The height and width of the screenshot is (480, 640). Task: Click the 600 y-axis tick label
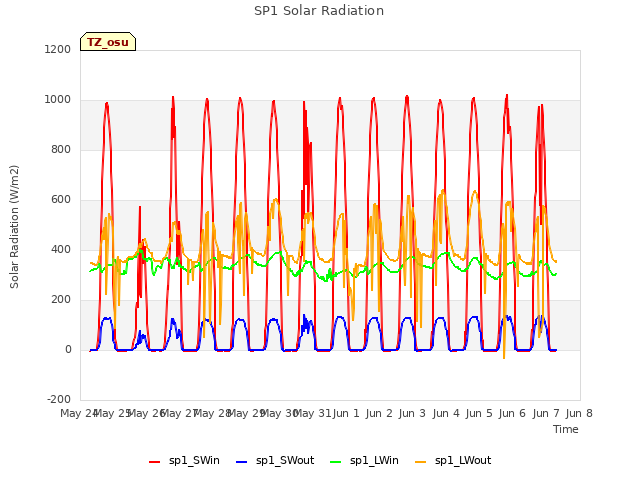click(x=61, y=200)
